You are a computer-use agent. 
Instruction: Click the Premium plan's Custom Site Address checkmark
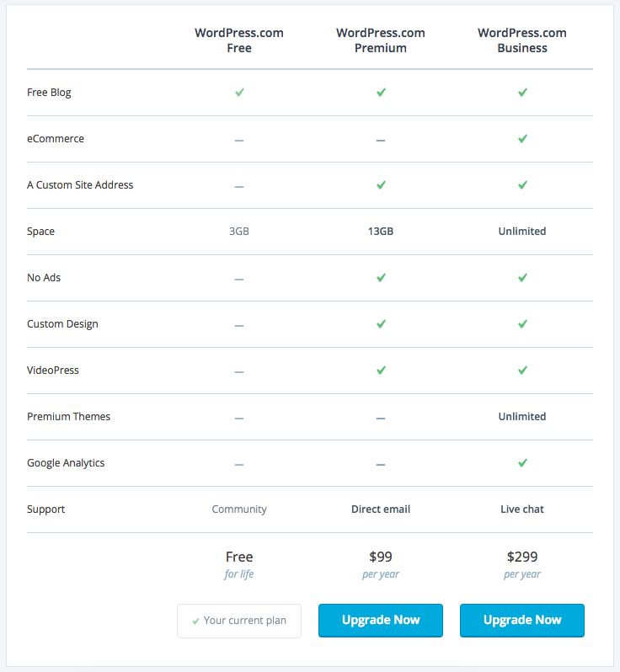pos(381,184)
